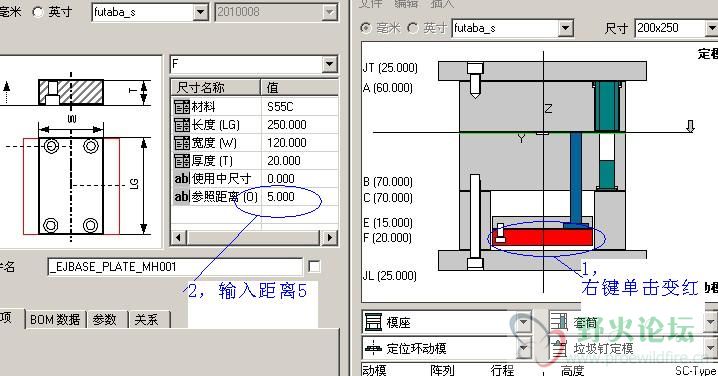Click the 定位环动模 locating ring icon
Viewport: 718px width, 376px height.
coord(373,349)
